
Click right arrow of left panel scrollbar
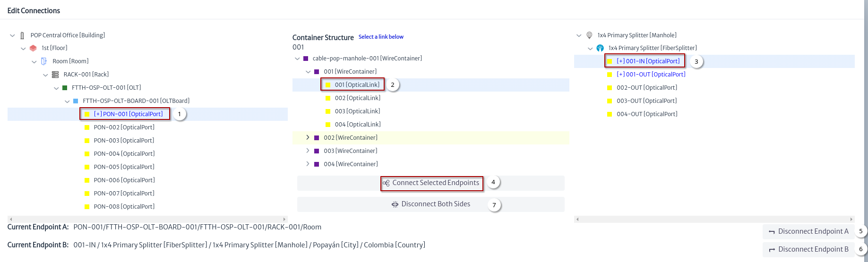(x=284, y=219)
